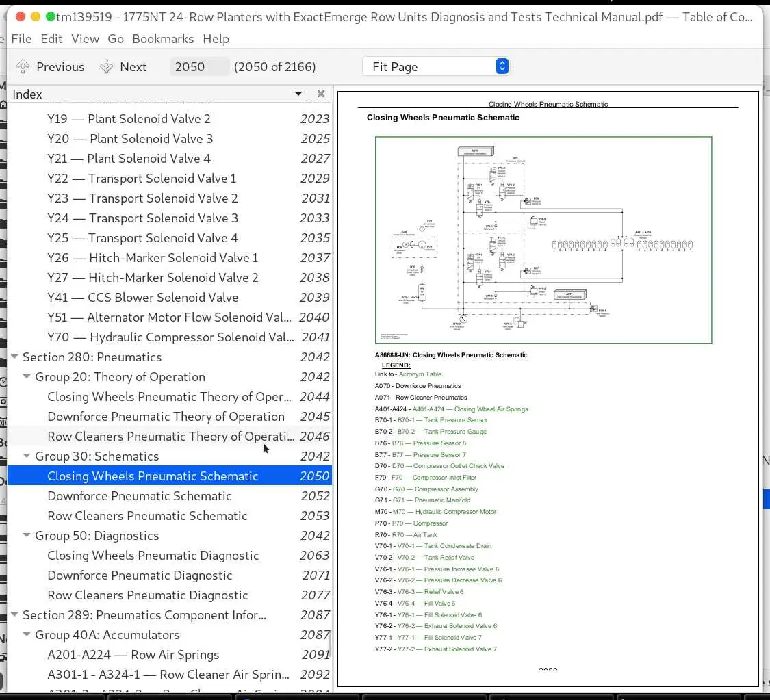Collapse Group 40A: Accumulators
The height and width of the screenshot is (700, 770).
[x=27, y=635]
